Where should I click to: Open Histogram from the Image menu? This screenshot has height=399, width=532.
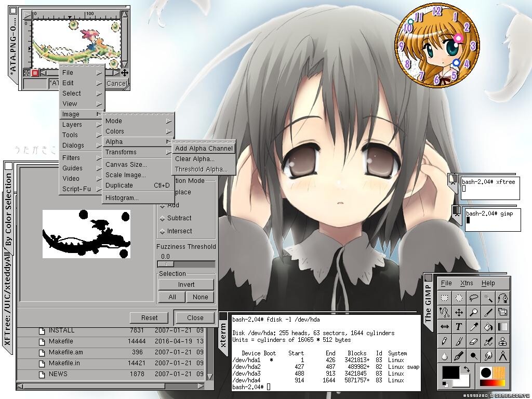pos(122,198)
